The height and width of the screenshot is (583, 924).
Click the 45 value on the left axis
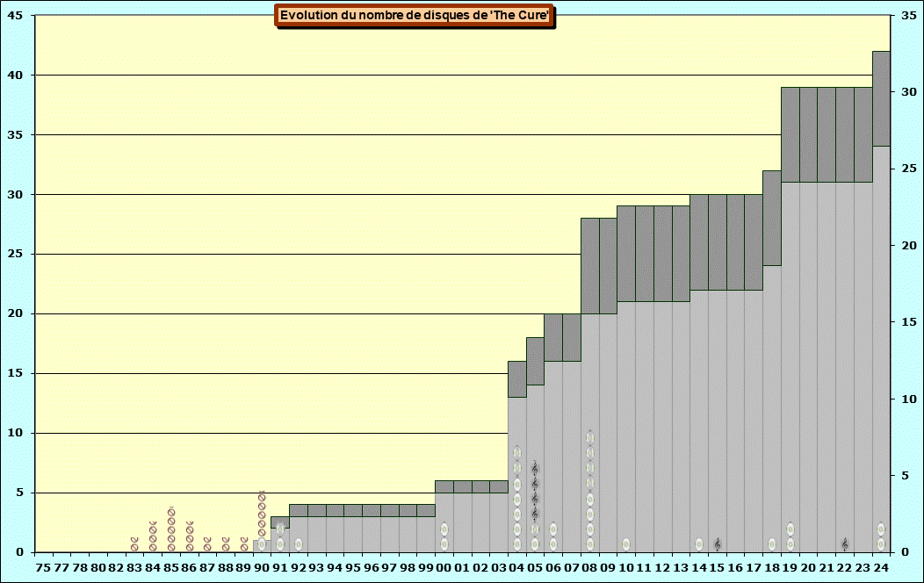pos(15,15)
